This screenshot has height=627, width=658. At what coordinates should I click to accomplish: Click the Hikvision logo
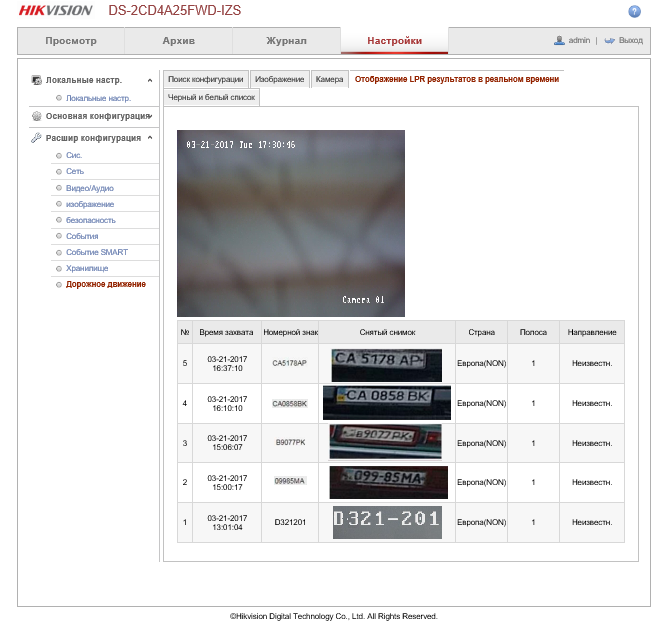coord(56,11)
